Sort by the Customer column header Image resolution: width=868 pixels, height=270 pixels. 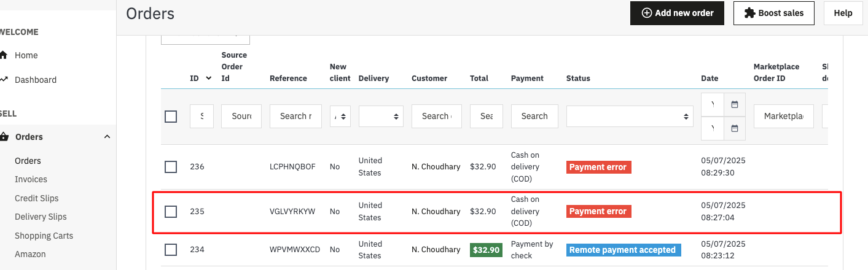[429, 78]
